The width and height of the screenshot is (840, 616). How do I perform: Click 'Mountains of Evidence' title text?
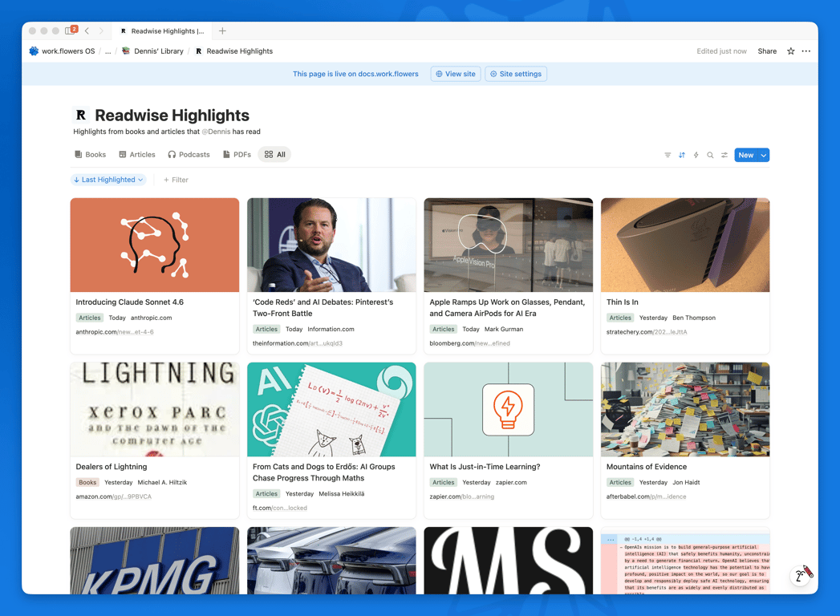click(647, 467)
